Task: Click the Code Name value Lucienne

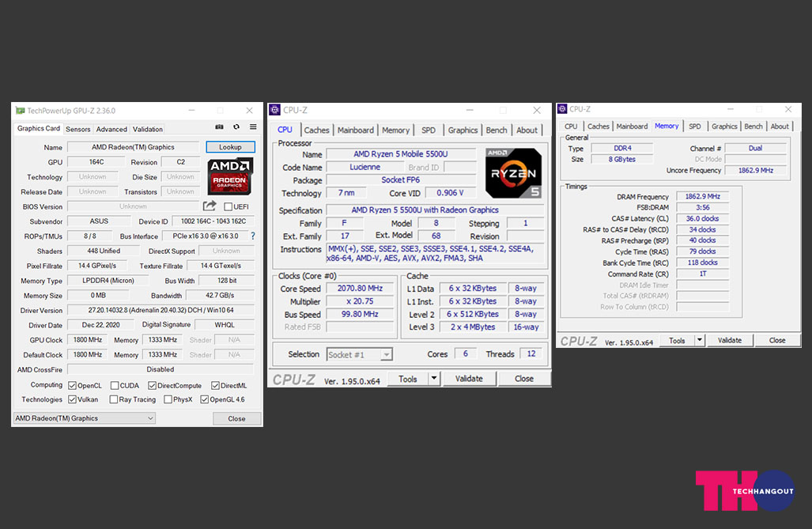Action: point(365,167)
